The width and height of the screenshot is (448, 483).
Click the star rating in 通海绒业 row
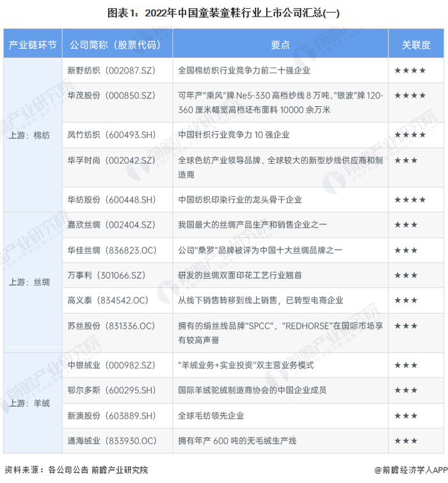click(x=406, y=441)
